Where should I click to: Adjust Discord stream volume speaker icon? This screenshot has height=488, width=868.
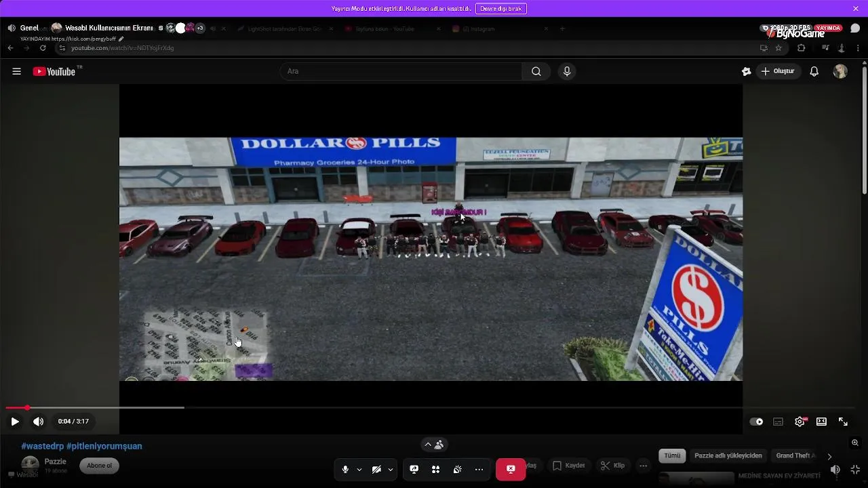click(x=835, y=469)
